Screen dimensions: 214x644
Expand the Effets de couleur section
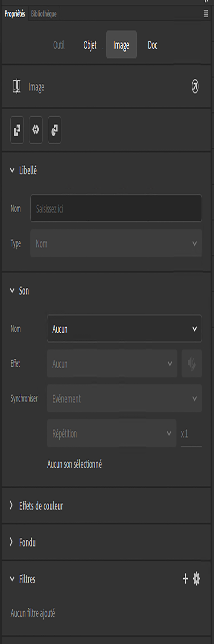coord(11,506)
